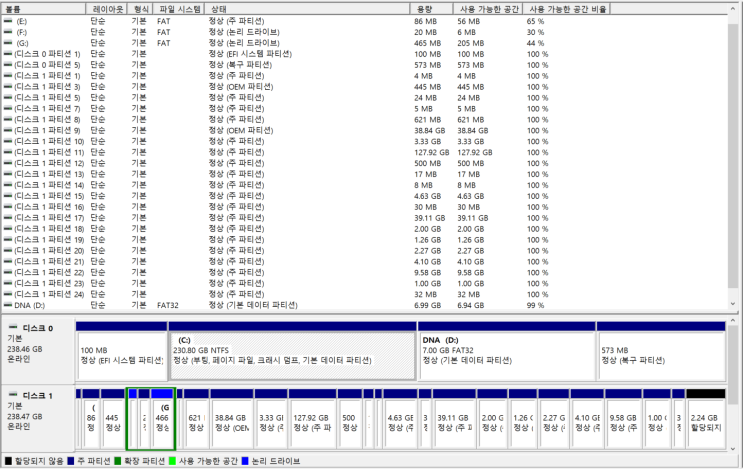Select the (디스크 1 파티션 5) volume name

point(47,97)
